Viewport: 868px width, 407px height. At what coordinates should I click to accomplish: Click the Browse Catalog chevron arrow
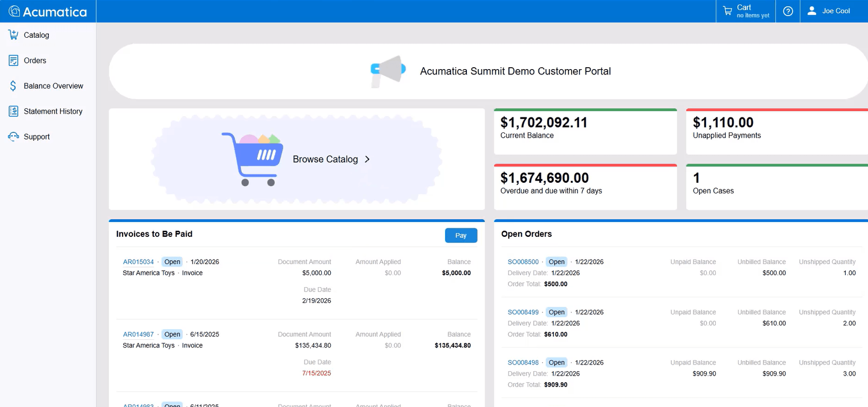pos(367,159)
